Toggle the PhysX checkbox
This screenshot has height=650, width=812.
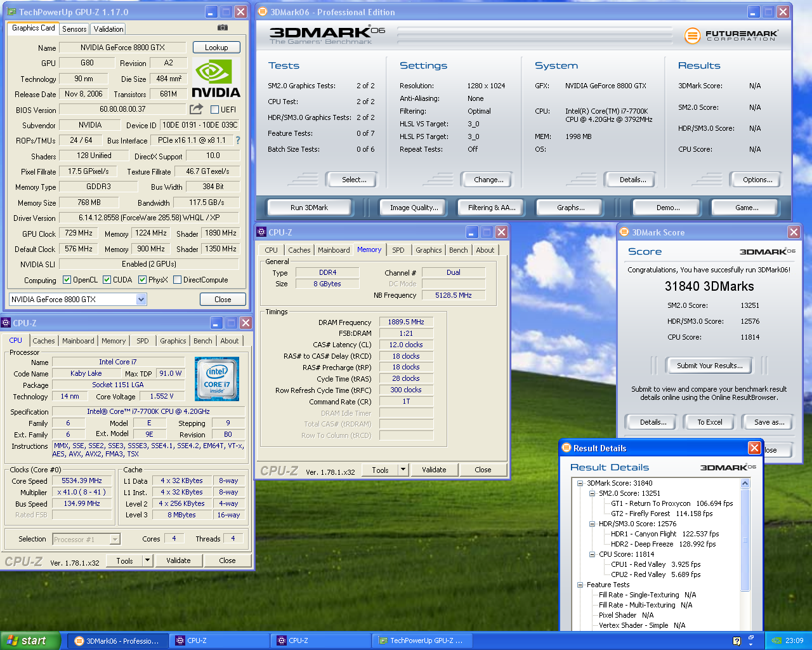(x=142, y=280)
